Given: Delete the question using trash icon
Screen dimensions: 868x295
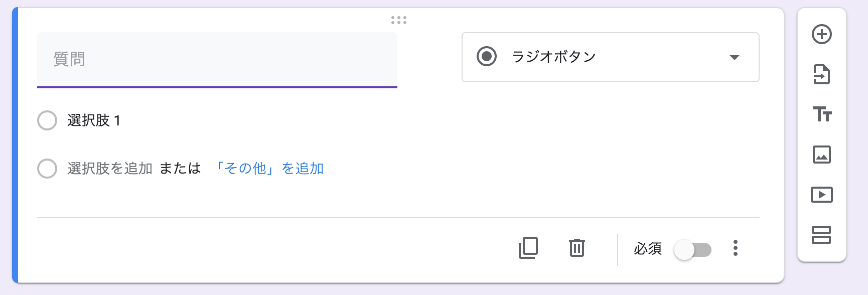Looking at the screenshot, I should point(577,248).
